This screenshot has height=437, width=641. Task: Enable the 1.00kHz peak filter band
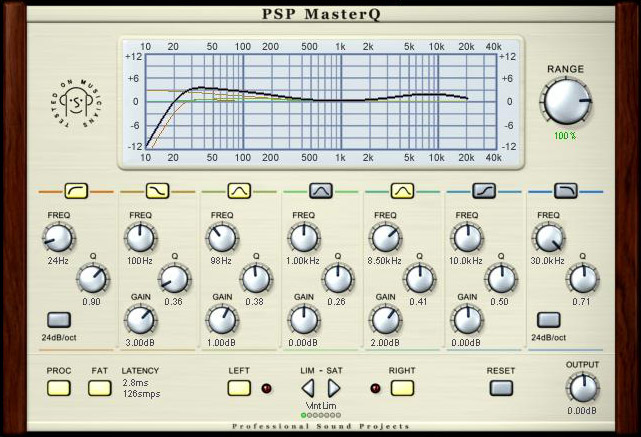point(321,191)
